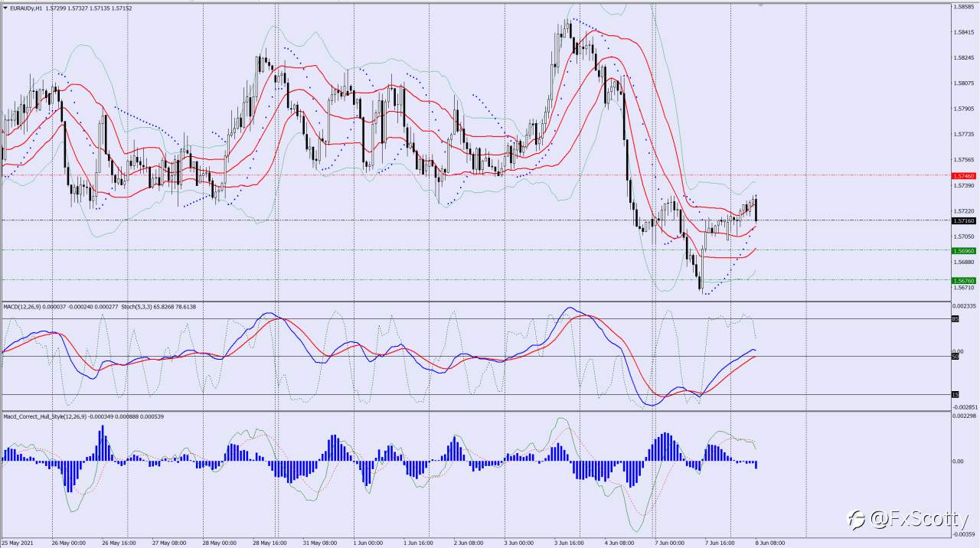Click the 1.57220 price on the scale
Image resolution: width=980 pixels, height=548 pixels.
coord(964,210)
